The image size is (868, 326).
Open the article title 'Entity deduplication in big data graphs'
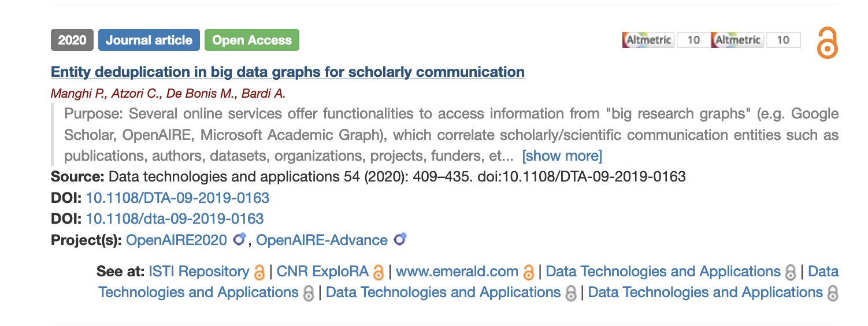click(x=287, y=72)
